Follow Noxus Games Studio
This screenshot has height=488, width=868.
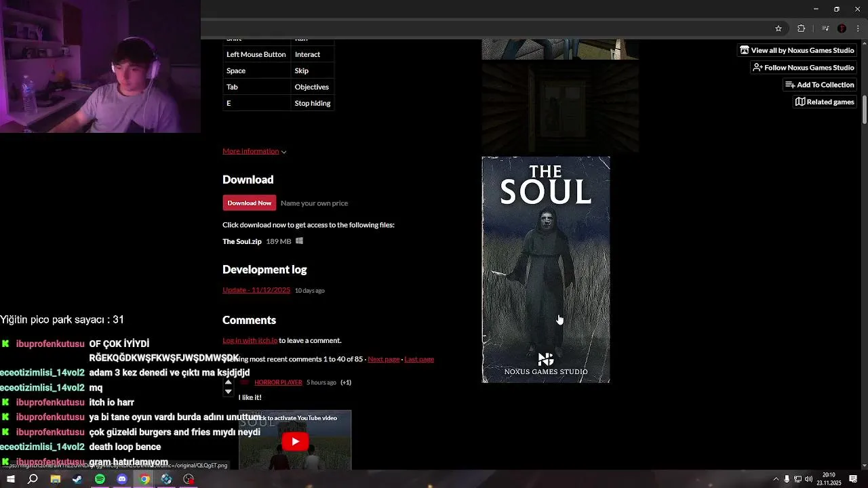point(804,67)
